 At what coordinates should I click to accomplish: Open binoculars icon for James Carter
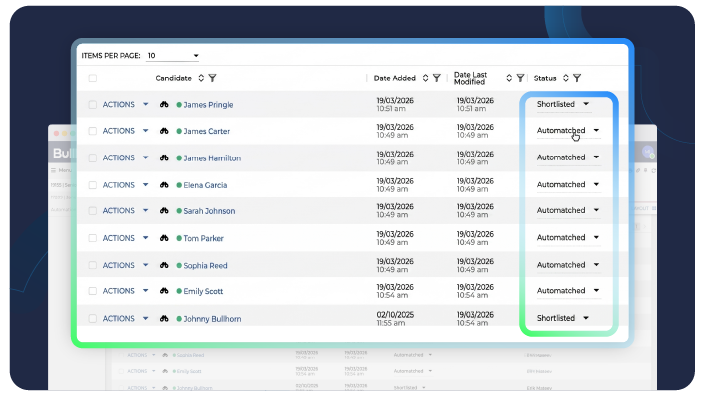pos(164,131)
